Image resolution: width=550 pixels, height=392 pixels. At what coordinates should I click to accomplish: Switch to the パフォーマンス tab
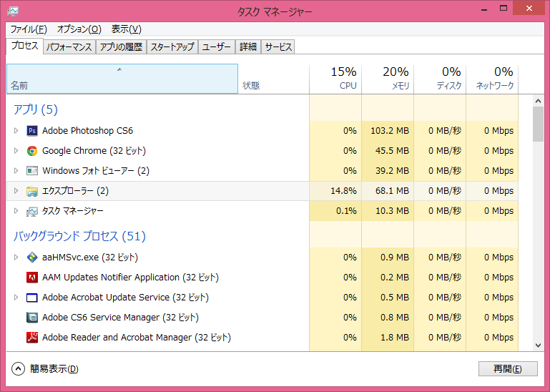(x=69, y=47)
